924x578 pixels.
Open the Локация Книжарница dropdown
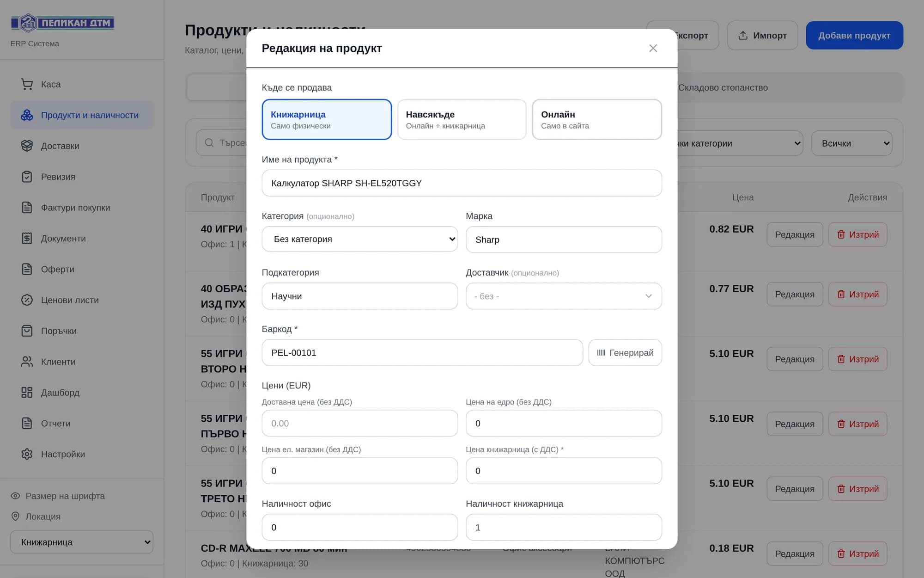point(82,542)
